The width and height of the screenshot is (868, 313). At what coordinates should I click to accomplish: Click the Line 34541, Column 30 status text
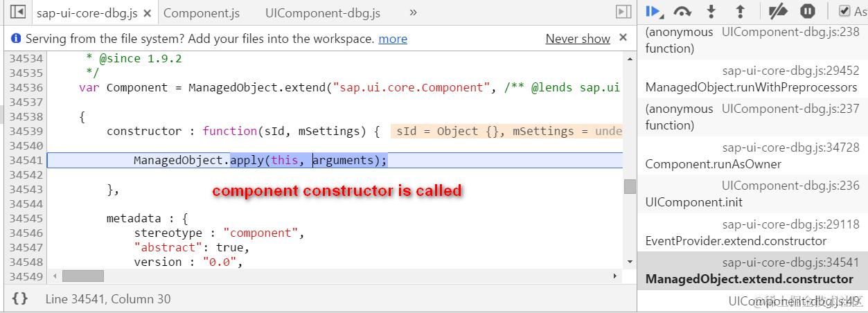pyautogui.click(x=108, y=299)
